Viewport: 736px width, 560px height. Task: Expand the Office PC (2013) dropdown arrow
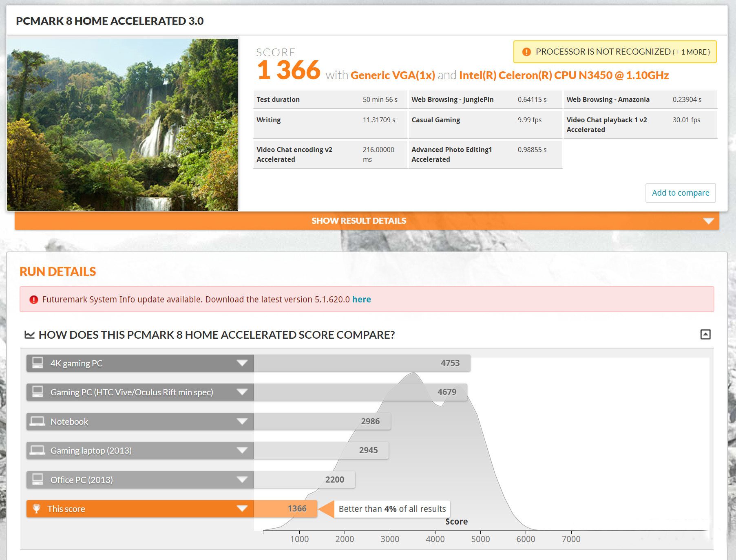(x=242, y=479)
